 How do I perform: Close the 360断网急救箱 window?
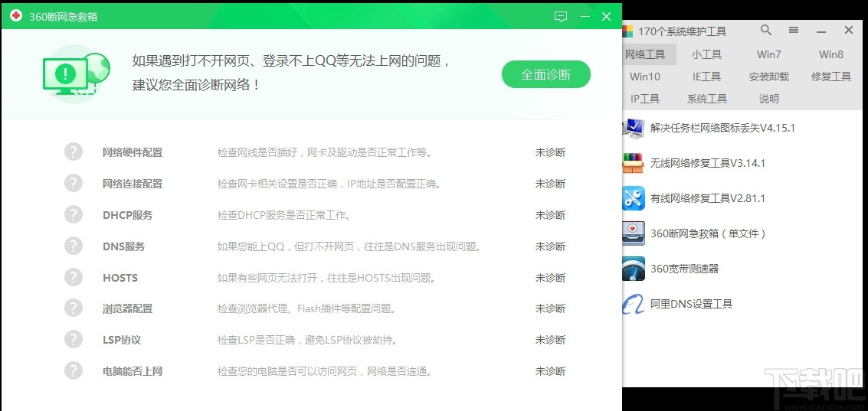pyautogui.click(x=606, y=17)
